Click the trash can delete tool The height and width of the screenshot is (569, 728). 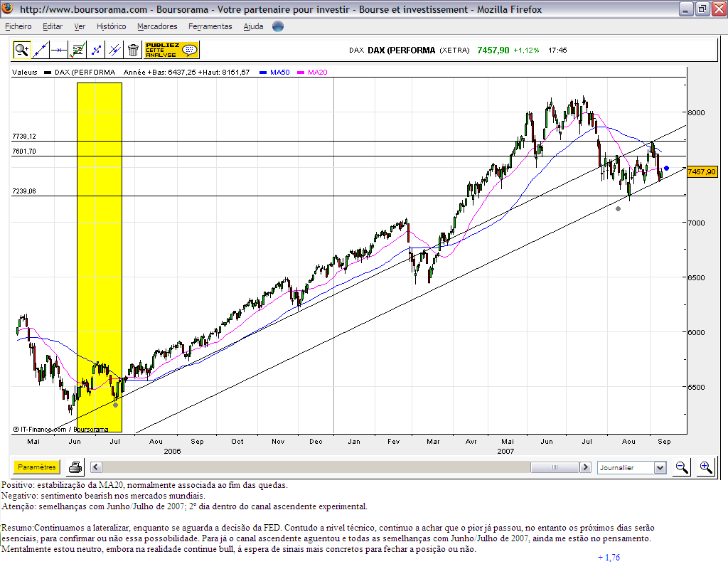[133, 50]
